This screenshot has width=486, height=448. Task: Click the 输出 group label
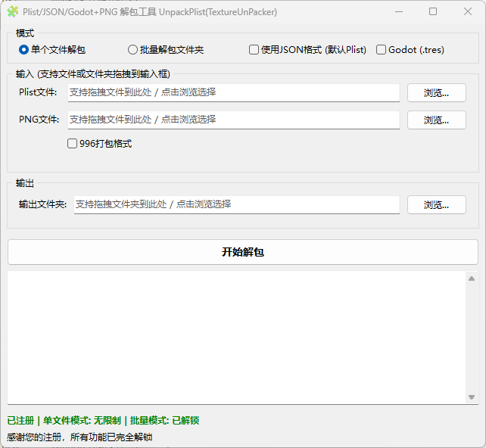tap(25, 183)
